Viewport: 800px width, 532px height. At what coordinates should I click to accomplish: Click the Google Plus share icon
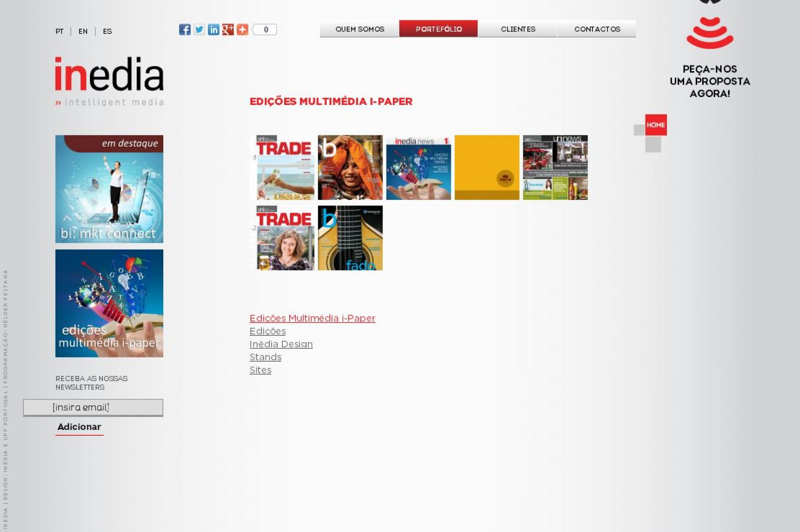[x=228, y=30]
